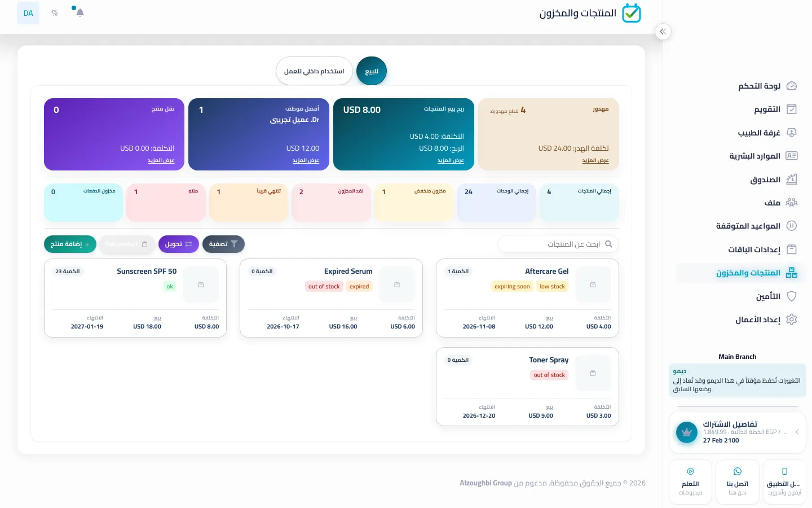Collapse the sidebar with the double-arrow button
The image size is (812, 508).
point(663,32)
